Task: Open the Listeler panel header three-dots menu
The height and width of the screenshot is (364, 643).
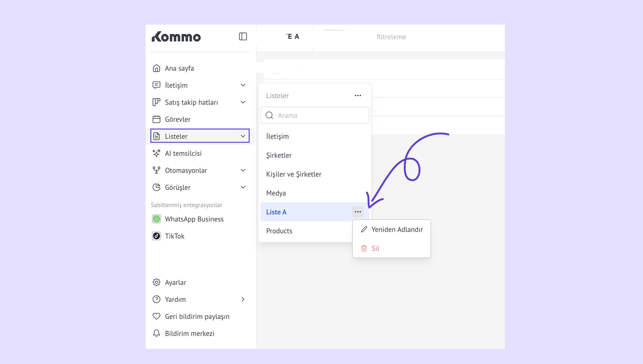Action: click(x=358, y=95)
